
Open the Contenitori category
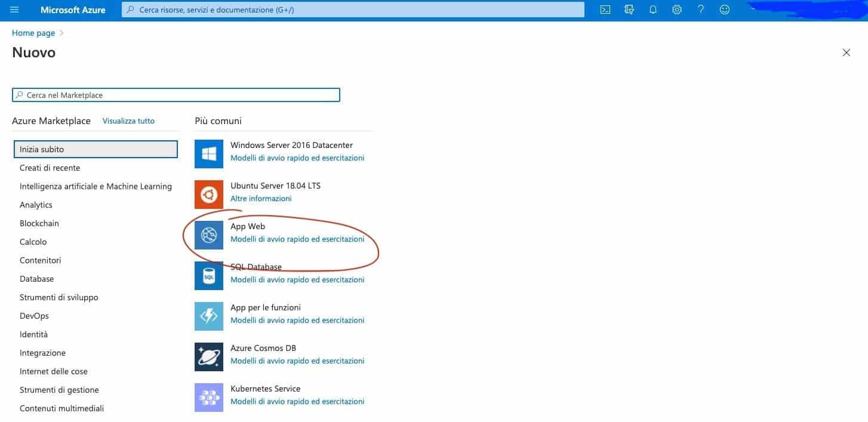coord(41,260)
